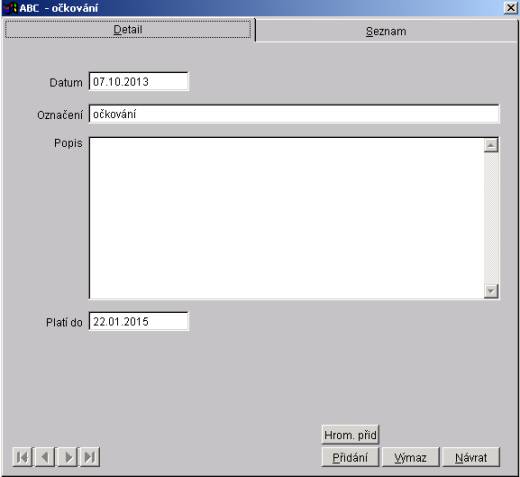This screenshot has height=477, width=520.
Task: Click inside the Popis text area
Action: click(x=287, y=218)
